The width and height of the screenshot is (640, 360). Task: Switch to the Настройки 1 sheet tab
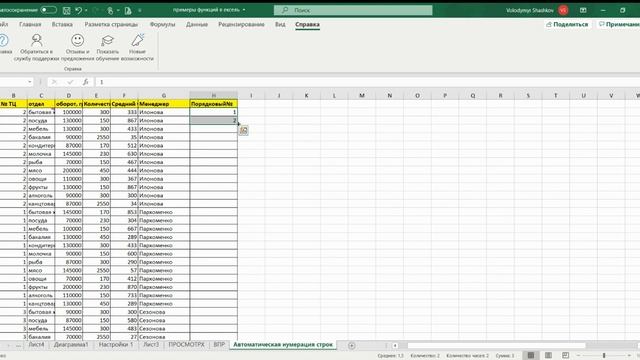116,344
